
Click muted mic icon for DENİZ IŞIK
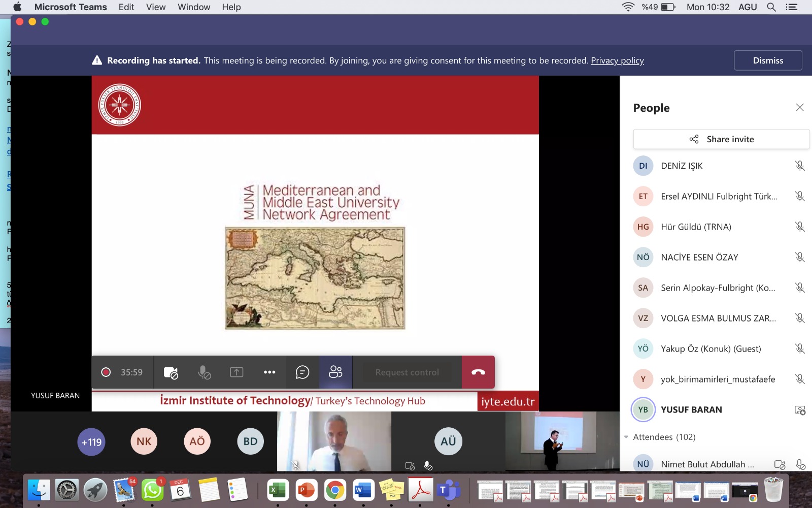(x=800, y=166)
